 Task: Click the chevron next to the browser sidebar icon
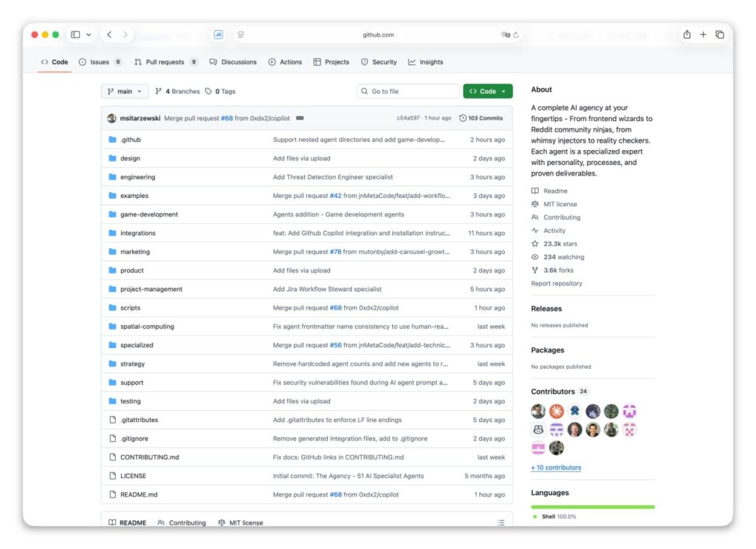pyautogui.click(x=89, y=34)
